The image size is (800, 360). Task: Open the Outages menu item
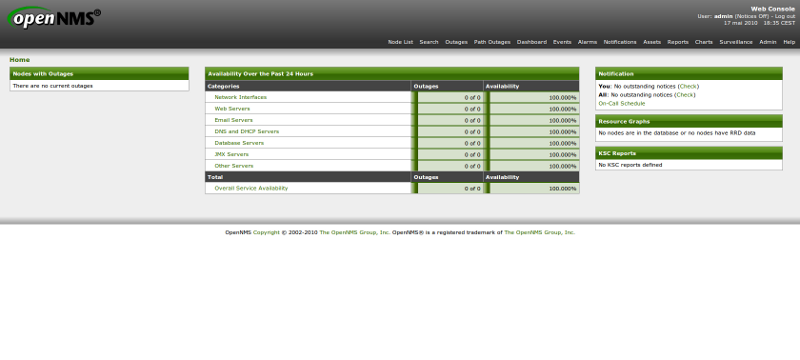pyautogui.click(x=456, y=42)
